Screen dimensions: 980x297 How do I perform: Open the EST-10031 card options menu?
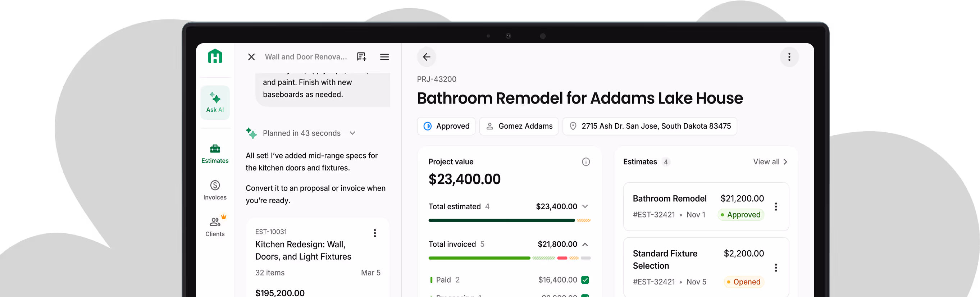pos(375,233)
